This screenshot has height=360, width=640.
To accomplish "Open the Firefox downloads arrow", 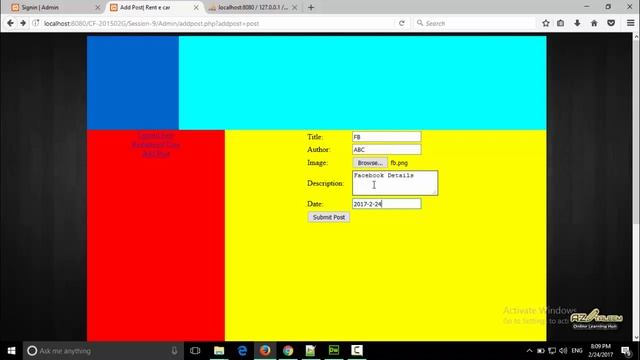I will click(x=577, y=23).
